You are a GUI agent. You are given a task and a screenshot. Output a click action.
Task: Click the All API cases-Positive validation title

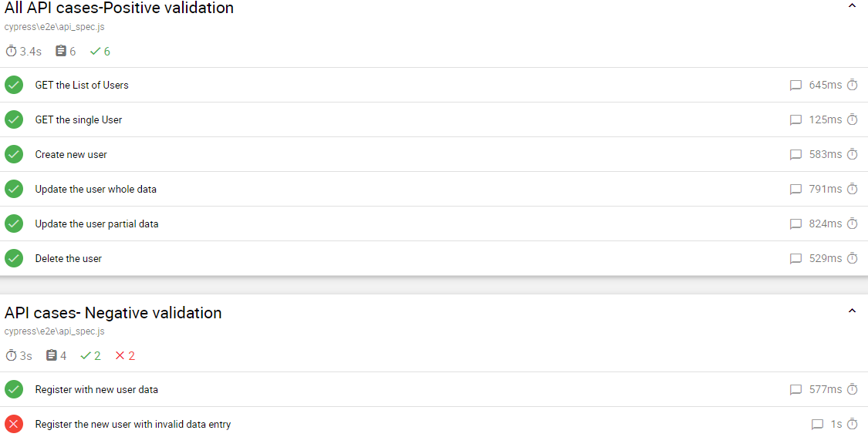[119, 8]
